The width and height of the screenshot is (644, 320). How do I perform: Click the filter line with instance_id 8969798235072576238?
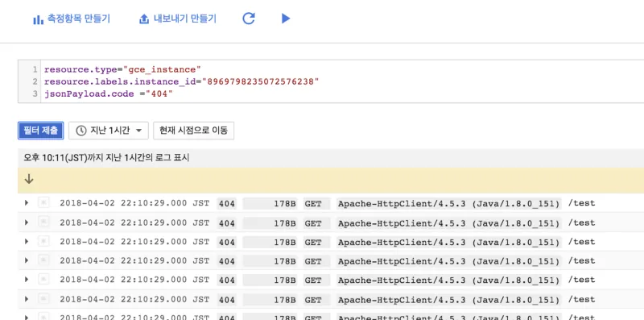pyautogui.click(x=182, y=81)
